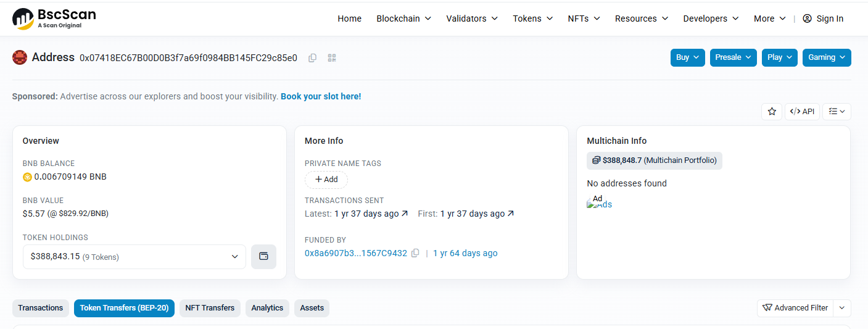Select the NFT Transfers tab
Screen dimensions: 868x329
(x=210, y=308)
